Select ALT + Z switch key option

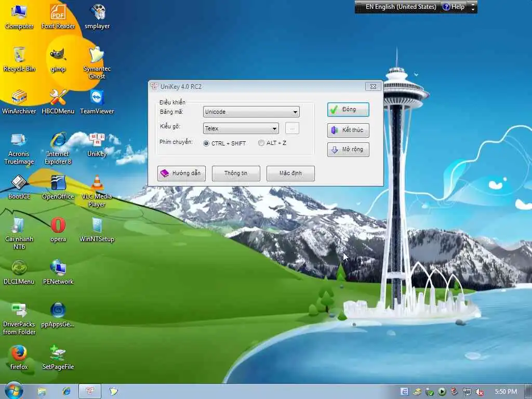click(272, 143)
